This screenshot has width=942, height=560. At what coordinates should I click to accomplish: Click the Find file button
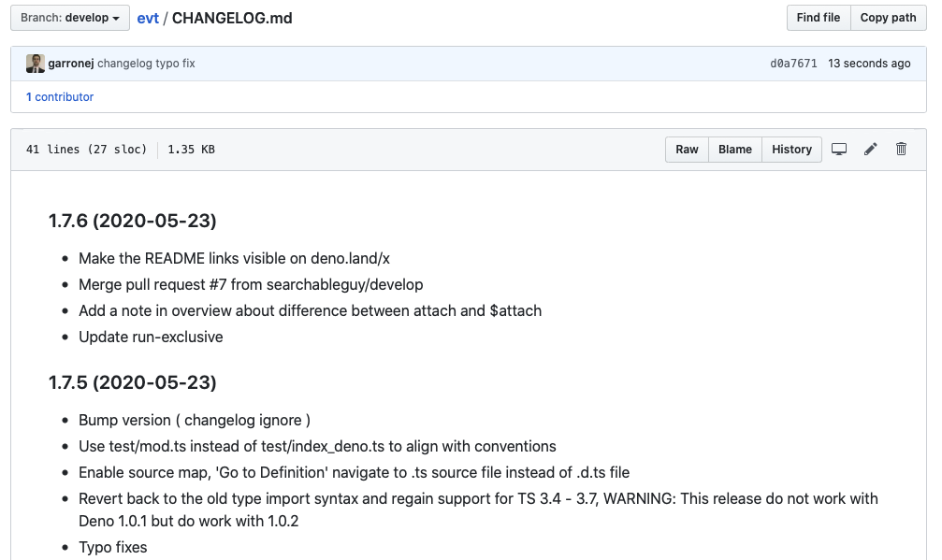coord(819,18)
